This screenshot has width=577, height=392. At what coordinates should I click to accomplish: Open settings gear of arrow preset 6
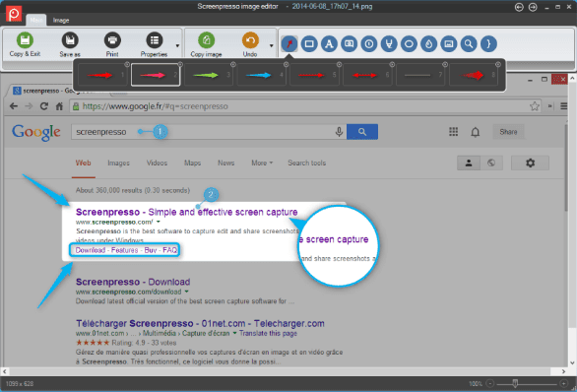[x=392, y=64]
